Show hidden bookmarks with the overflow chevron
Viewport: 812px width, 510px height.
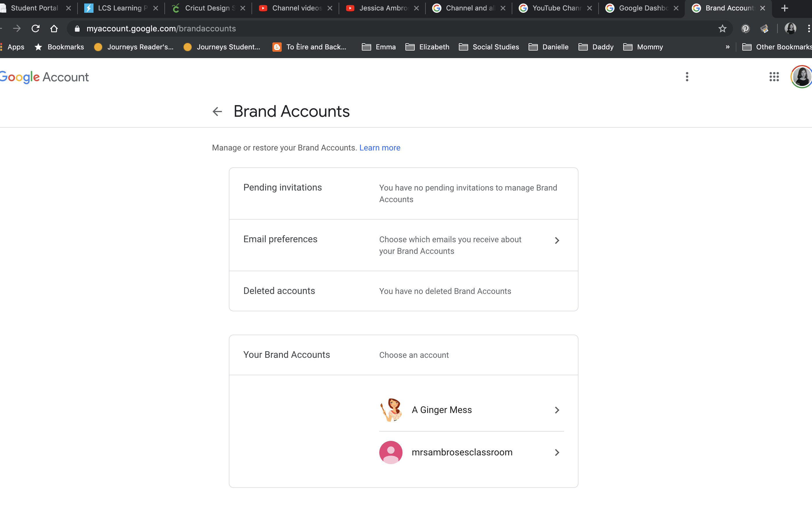727,47
